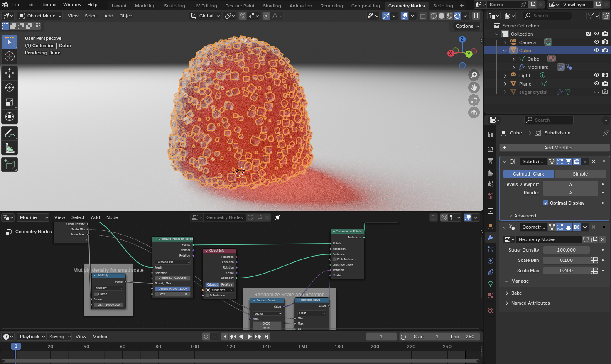
Task: Activate the Rotate tool
Action: (x=10, y=88)
